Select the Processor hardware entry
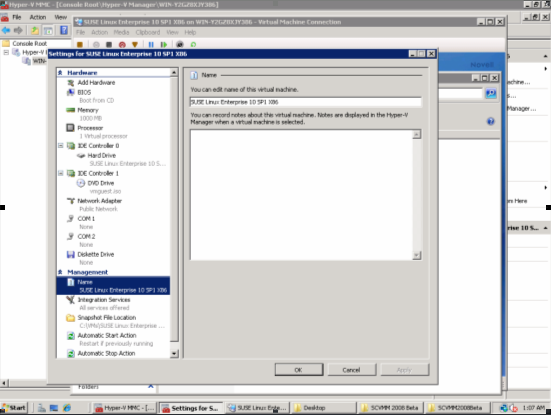The height and width of the screenshot is (416, 555). pyautogui.click(x=90, y=128)
